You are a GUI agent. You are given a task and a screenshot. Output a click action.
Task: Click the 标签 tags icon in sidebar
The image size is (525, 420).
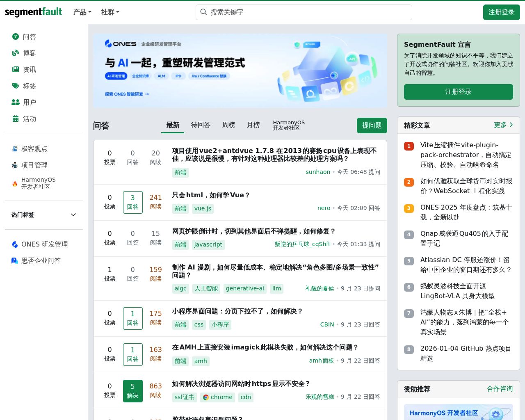tap(16, 86)
